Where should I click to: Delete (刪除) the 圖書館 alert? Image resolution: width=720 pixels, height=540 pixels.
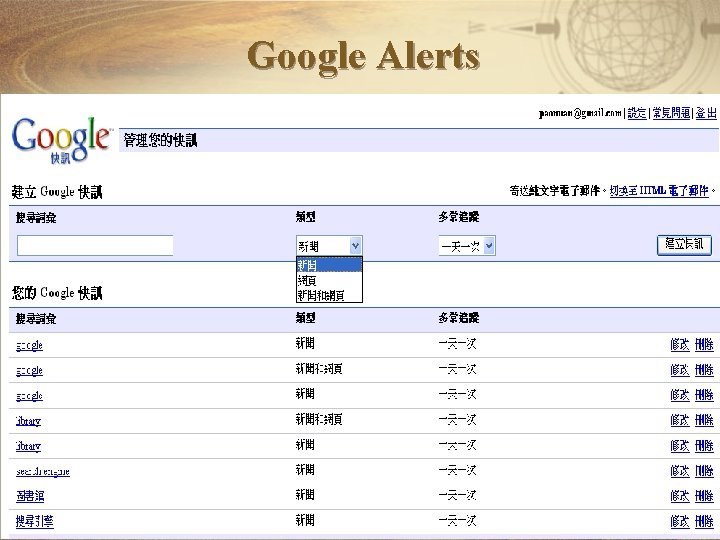[x=704, y=496]
